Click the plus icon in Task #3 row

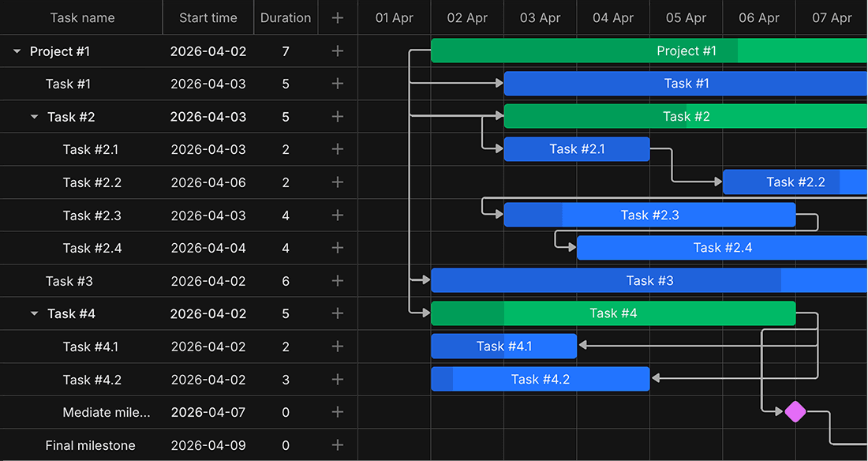pos(338,281)
